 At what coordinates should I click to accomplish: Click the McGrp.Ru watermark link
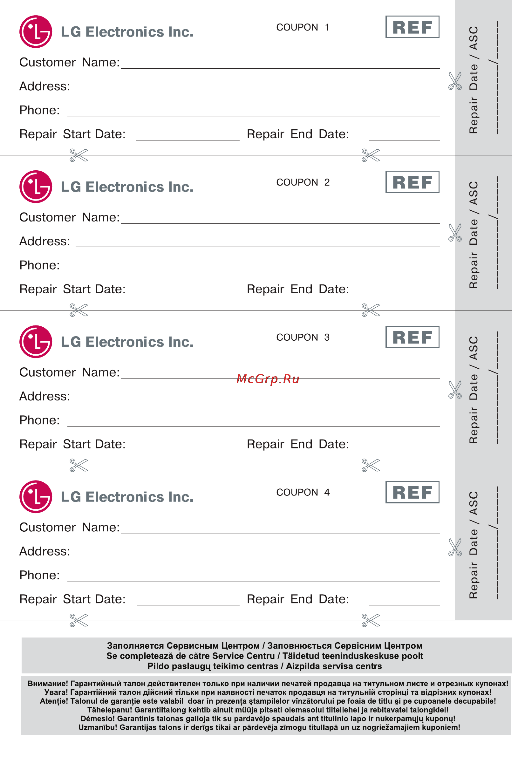pyautogui.click(x=268, y=379)
